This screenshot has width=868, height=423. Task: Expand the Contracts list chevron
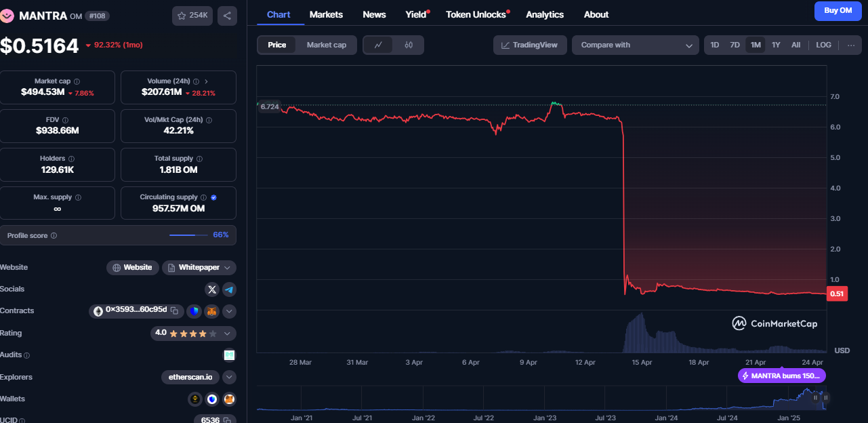click(x=229, y=311)
